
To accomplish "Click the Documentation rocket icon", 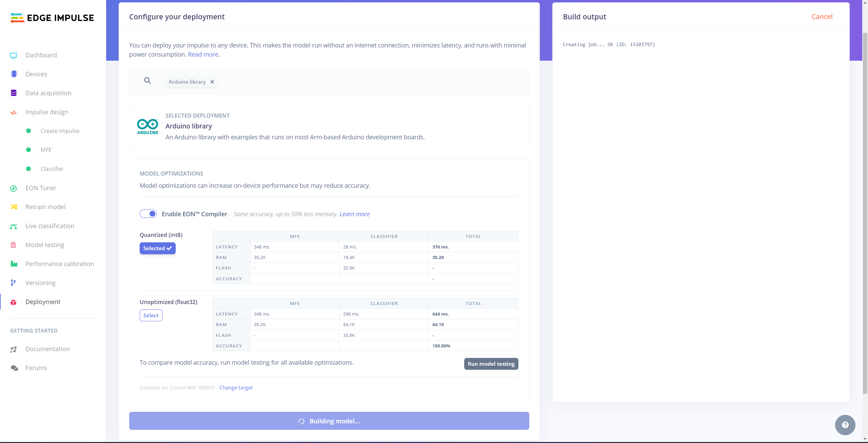I will pos(14,349).
